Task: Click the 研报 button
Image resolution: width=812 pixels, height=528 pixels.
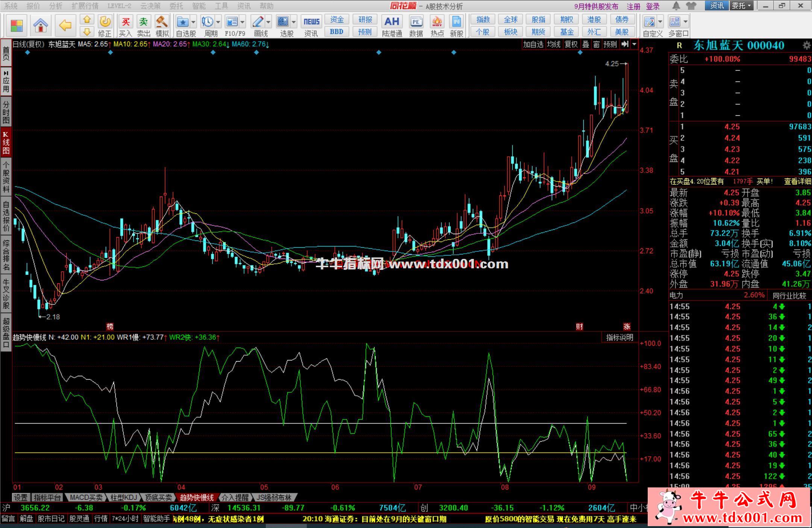Action: click(365, 20)
